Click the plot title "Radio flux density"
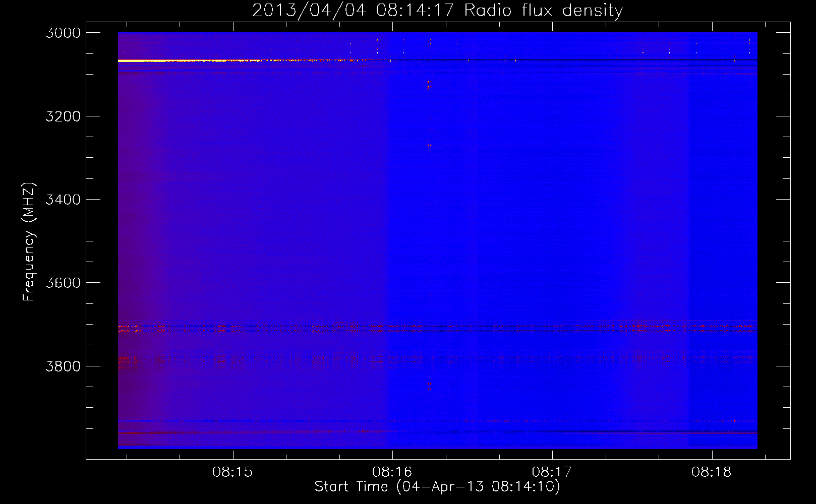This screenshot has height=504, width=816. coord(544,10)
